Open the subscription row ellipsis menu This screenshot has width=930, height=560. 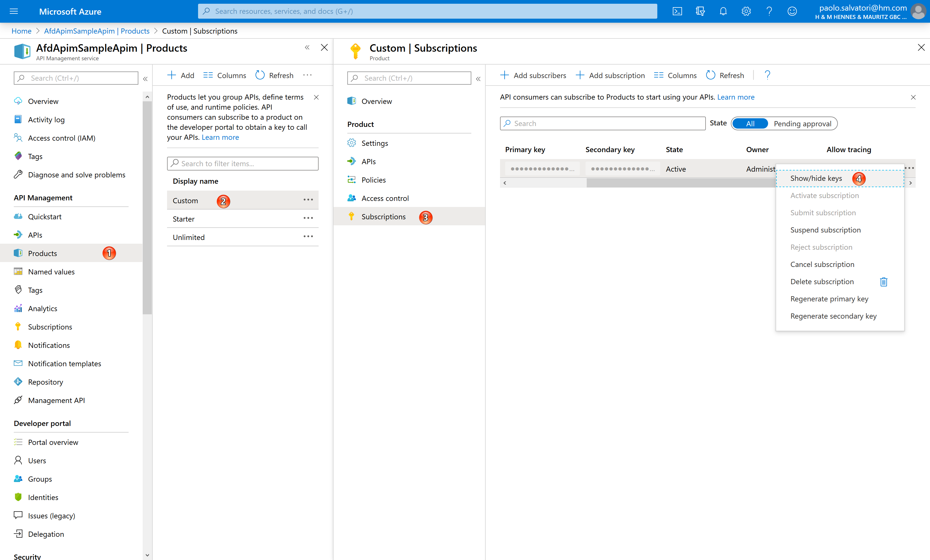910,168
